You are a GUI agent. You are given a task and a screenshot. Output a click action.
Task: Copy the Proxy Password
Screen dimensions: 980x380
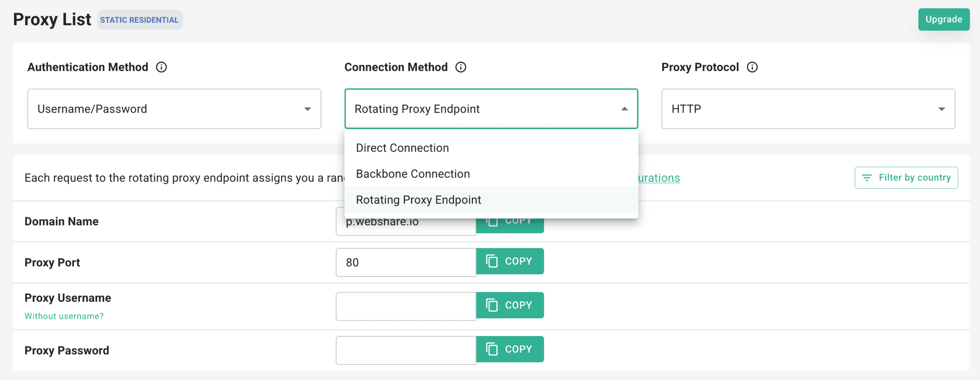(510, 349)
